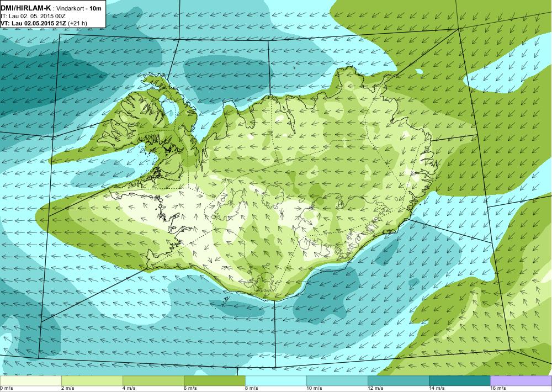This screenshot has width=552, height=392.
Task: Click the '8 m/s' legend label
Action: point(251,388)
